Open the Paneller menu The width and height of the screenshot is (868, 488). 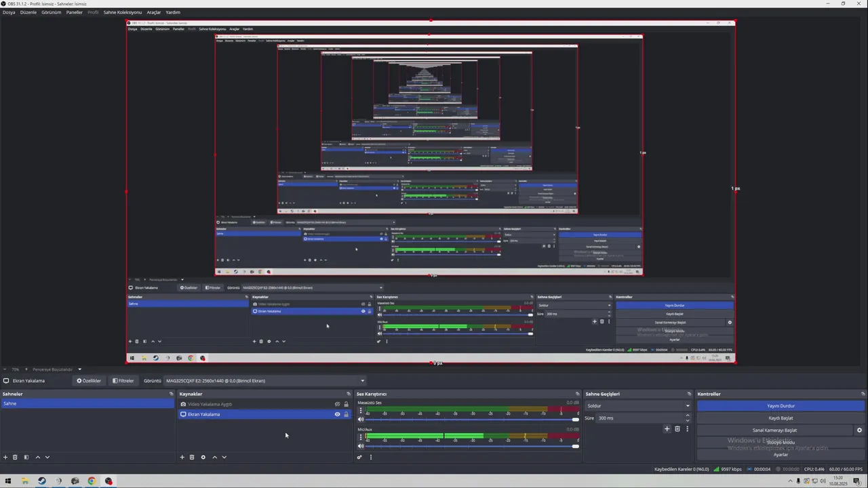pos(75,12)
